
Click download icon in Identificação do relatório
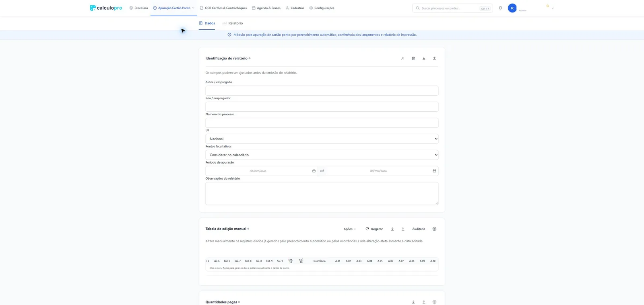click(x=424, y=58)
